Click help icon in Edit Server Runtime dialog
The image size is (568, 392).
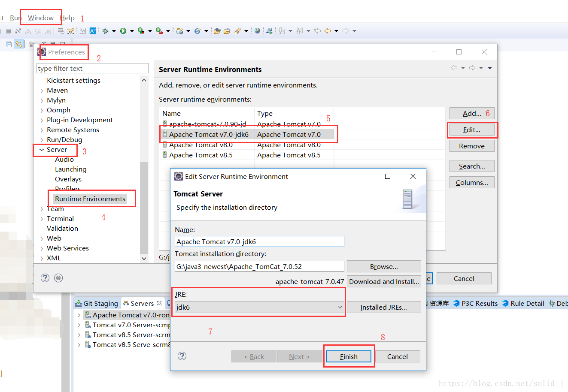[x=182, y=356]
